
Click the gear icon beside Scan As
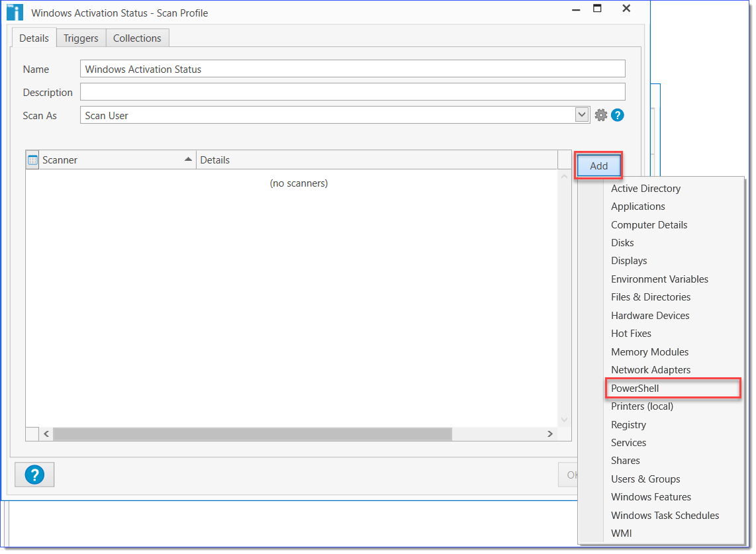(x=600, y=115)
